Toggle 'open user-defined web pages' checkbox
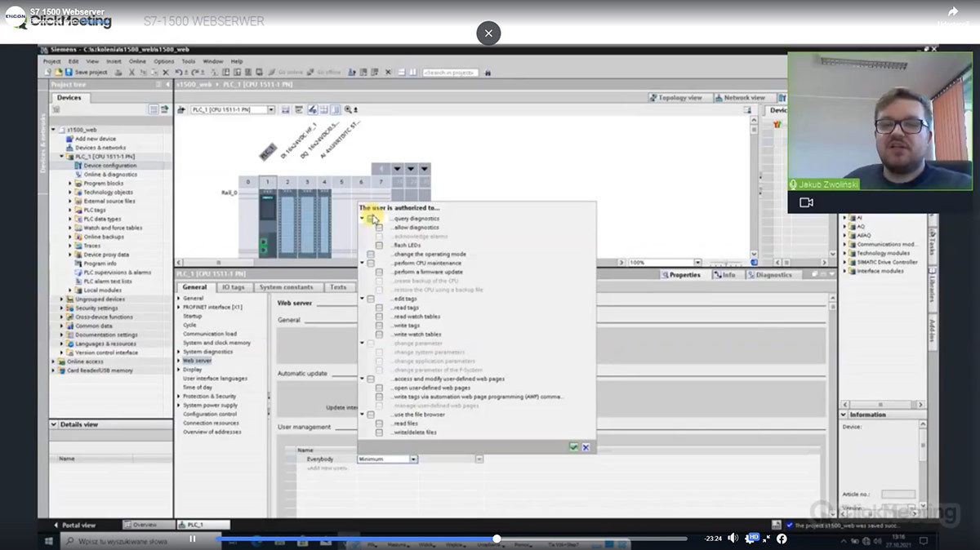The image size is (980, 550). 379,388
